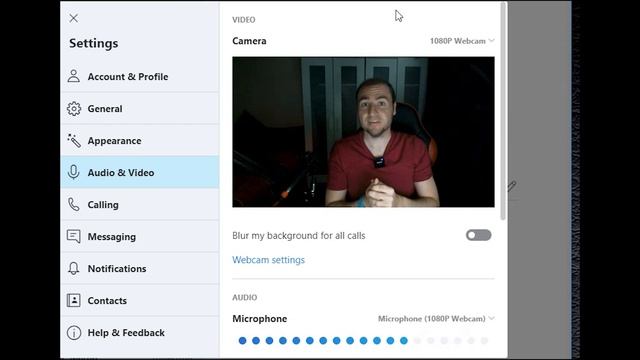Open Contacts settings
This screenshot has height=360, width=640.
[140, 300]
